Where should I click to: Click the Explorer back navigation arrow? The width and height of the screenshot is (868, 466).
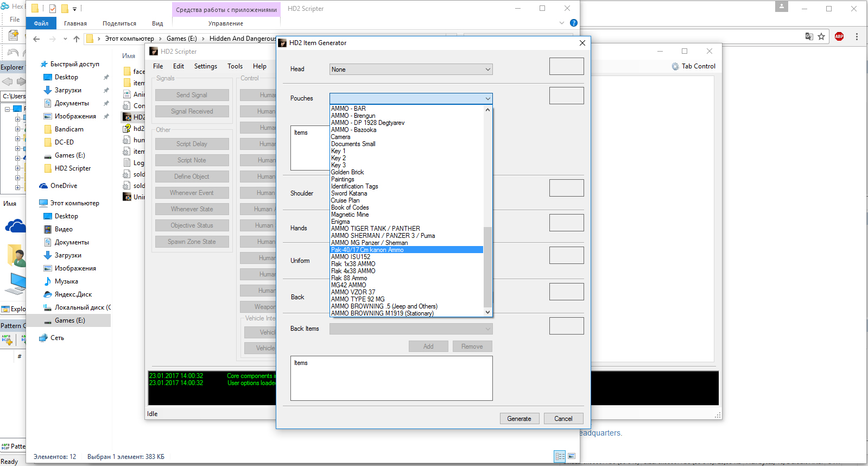point(36,39)
